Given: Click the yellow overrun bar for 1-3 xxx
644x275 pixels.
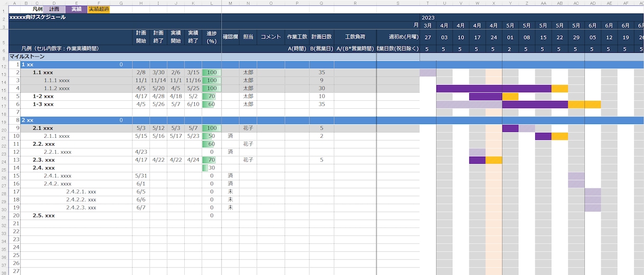Looking at the screenshot, I should tap(584, 105).
